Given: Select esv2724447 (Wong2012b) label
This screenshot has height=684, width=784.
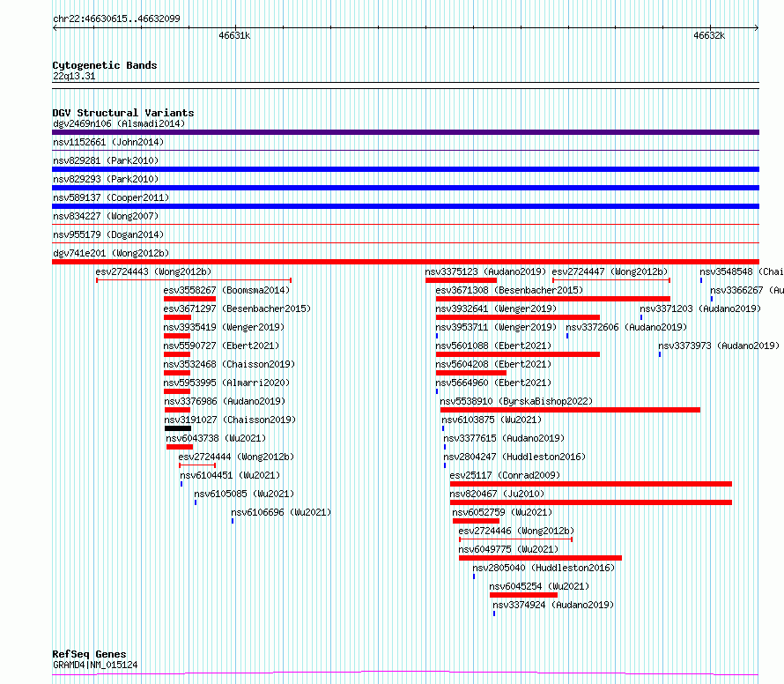Looking at the screenshot, I should tap(610, 271).
